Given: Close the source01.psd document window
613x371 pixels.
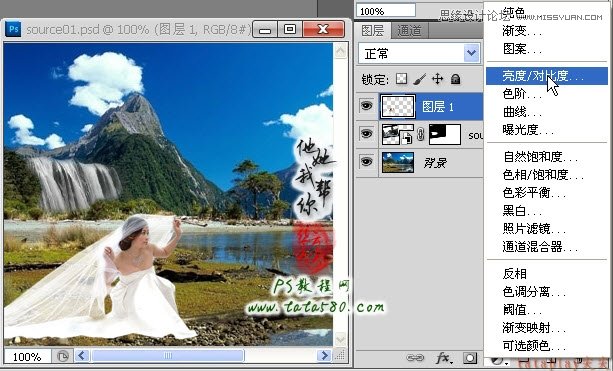Looking at the screenshot, I should tap(323, 29).
